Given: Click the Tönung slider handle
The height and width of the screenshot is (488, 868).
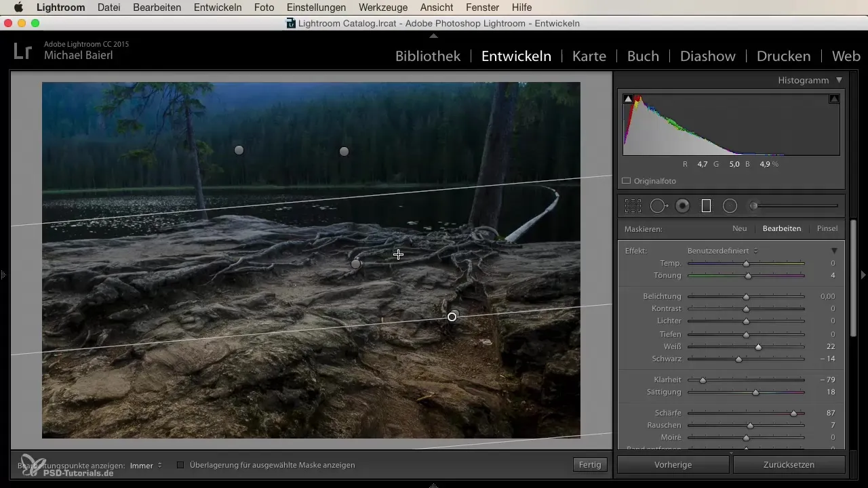Looking at the screenshot, I should [748, 276].
